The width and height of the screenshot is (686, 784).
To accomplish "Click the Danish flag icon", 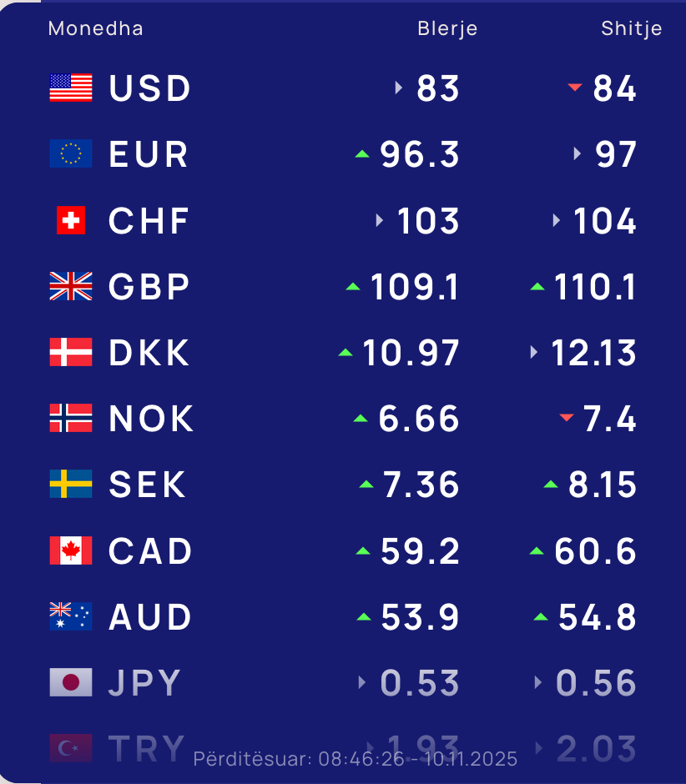I will pyautogui.click(x=71, y=353).
